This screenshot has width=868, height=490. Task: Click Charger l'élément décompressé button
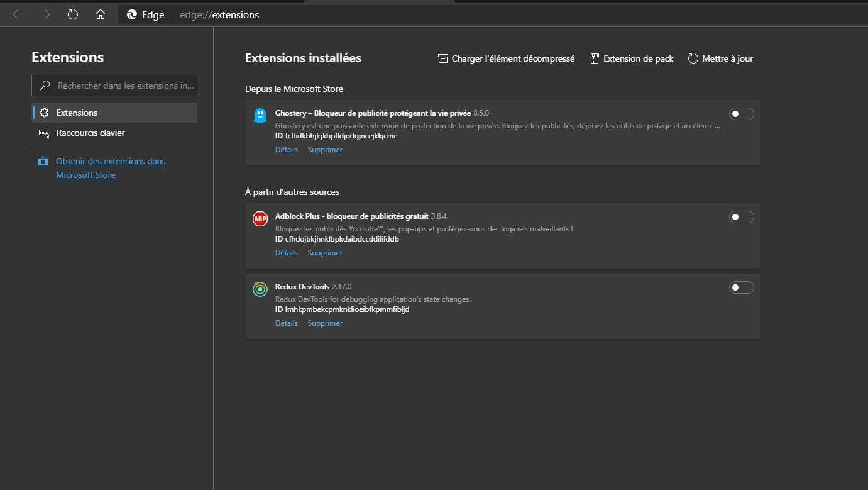[x=507, y=58]
